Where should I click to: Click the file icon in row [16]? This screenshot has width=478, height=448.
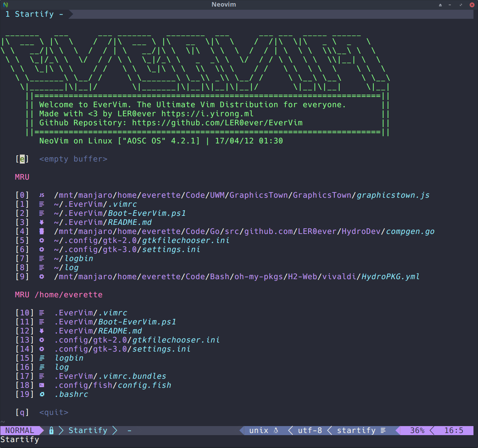tap(42, 367)
